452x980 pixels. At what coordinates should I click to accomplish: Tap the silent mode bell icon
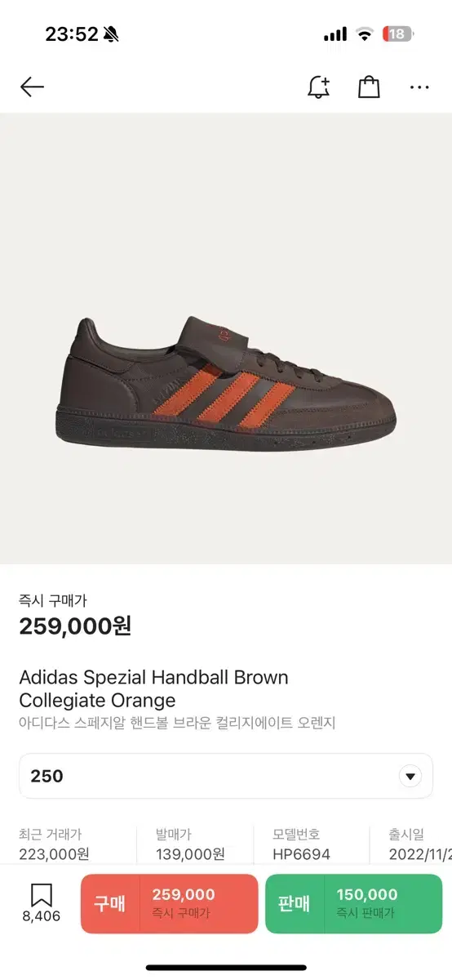(111, 34)
